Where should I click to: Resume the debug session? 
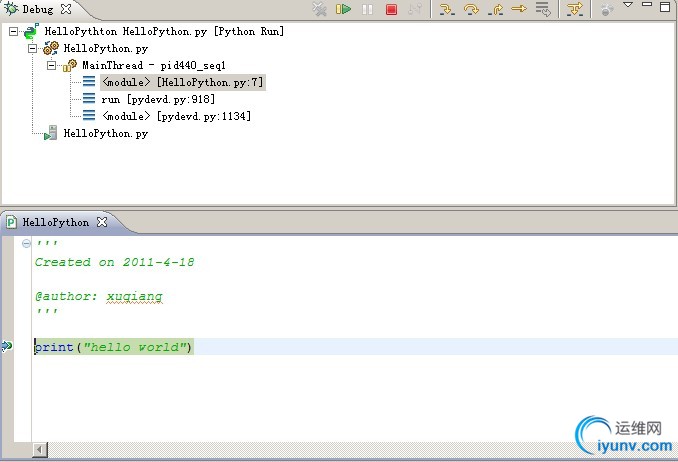pyautogui.click(x=343, y=9)
